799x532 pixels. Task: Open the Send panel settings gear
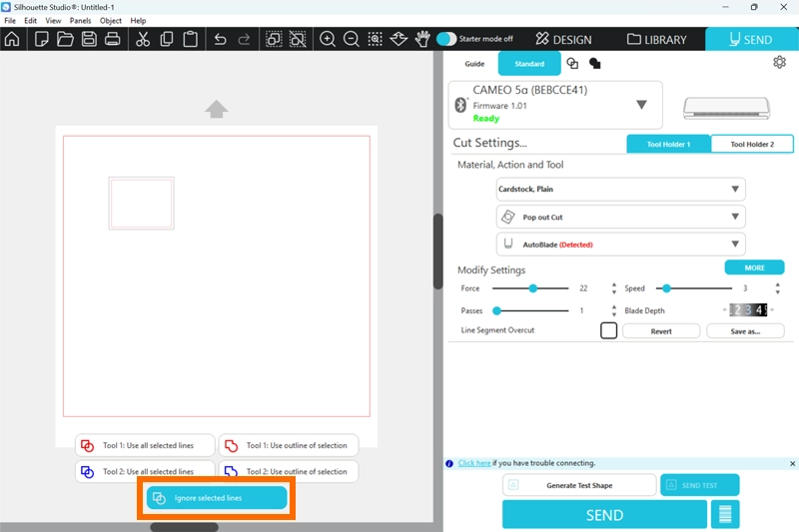coord(779,63)
